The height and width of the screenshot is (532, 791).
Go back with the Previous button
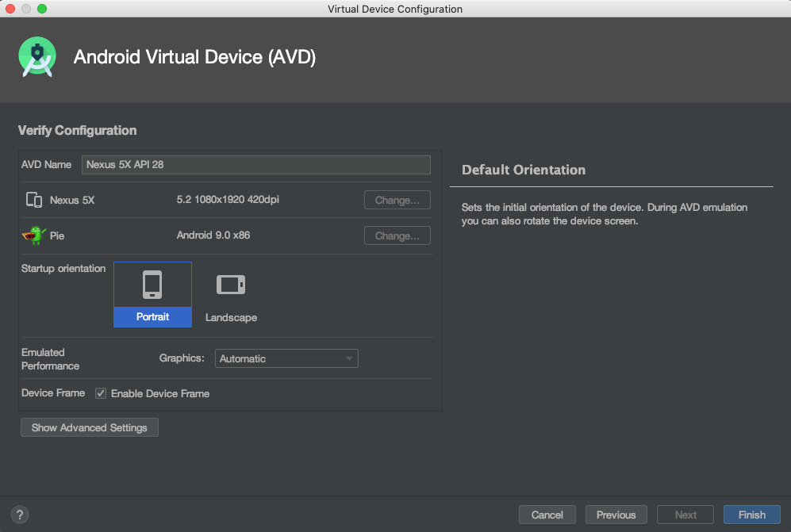point(616,515)
